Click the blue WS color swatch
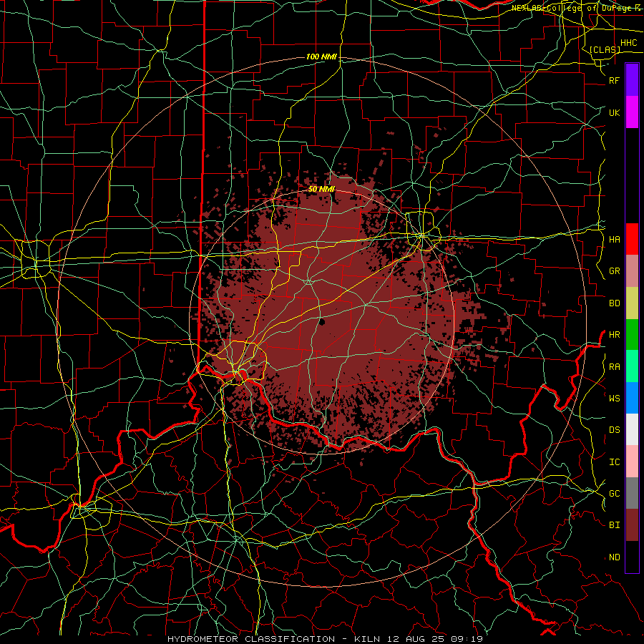The width and height of the screenshot is (644, 644). (632, 398)
